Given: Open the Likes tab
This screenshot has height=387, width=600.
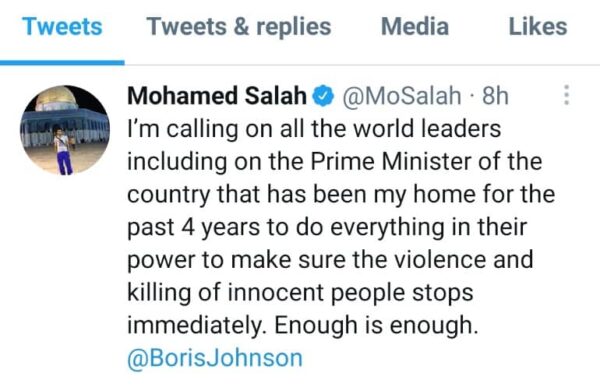Looking at the screenshot, I should [538, 27].
